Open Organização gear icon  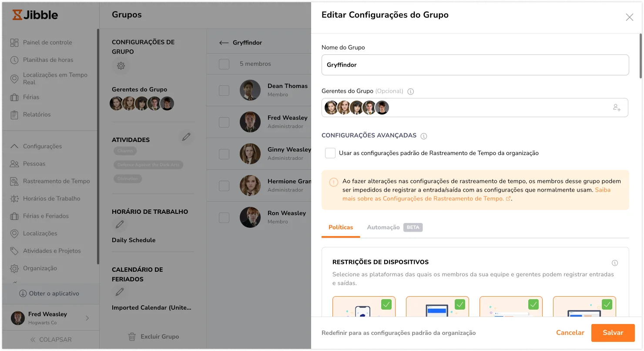point(14,268)
